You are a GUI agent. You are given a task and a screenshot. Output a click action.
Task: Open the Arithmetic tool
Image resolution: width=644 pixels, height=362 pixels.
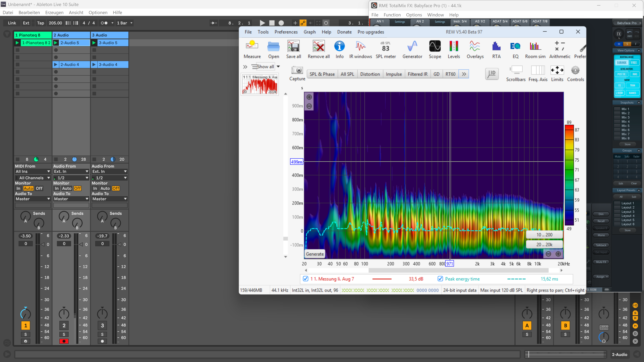click(560, 49)
